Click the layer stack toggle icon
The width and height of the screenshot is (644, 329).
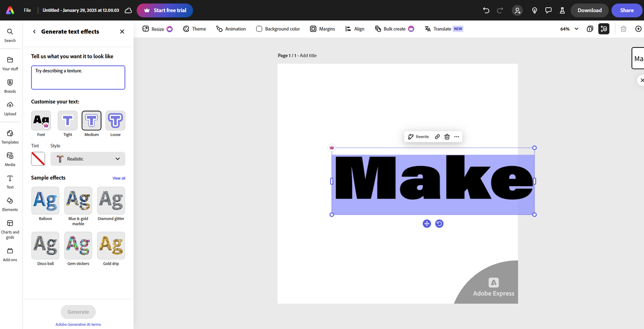(604, 29)
